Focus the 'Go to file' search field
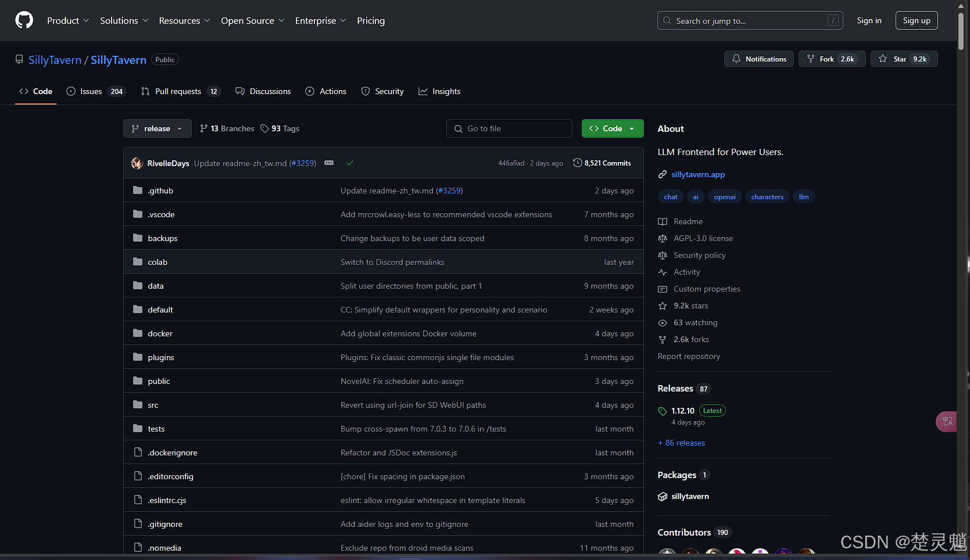 [509, 128]
